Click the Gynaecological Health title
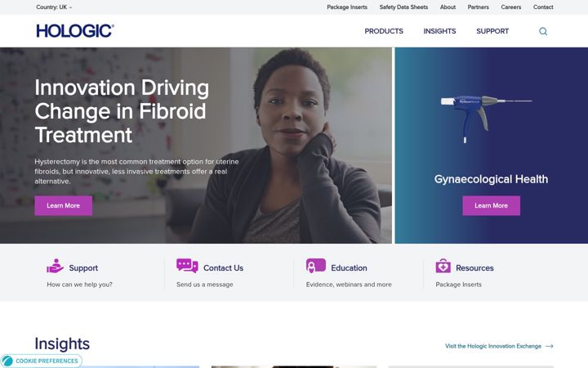Viewport: 588px width, 368px height. [x=491, y=179]
